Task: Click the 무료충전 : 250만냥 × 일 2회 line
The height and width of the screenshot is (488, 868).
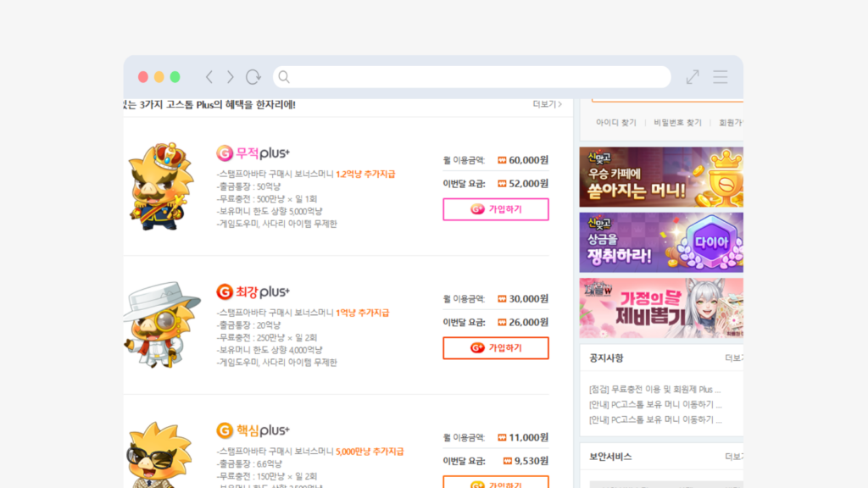Action: click(267, 337)
